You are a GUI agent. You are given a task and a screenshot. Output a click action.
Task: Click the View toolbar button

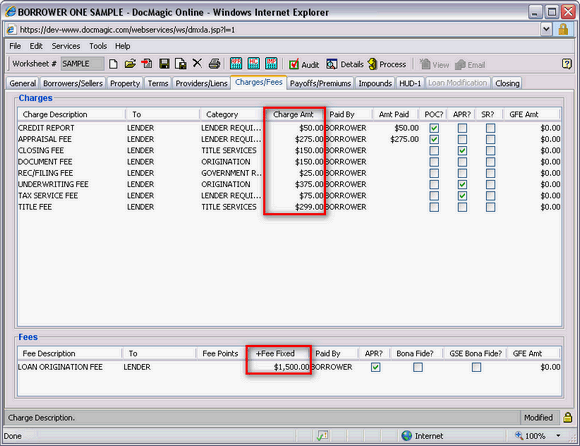435,65
